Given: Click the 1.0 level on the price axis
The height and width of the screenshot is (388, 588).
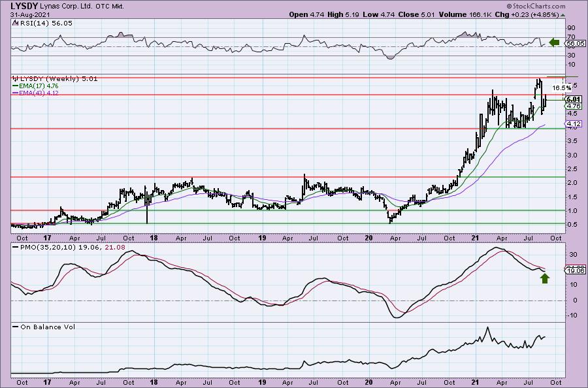Looking at the screenshot, I should click(572, 211).
